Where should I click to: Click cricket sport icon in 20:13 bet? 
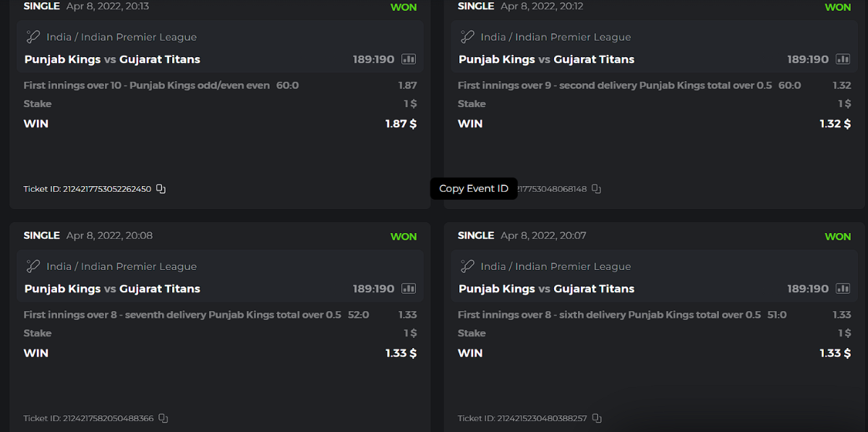pyautogui.click(x=33, y=37)
